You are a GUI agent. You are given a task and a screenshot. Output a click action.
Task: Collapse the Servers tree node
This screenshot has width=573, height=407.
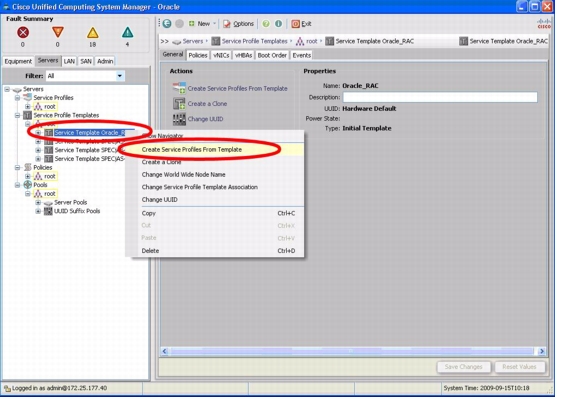(x=7, y=89)
